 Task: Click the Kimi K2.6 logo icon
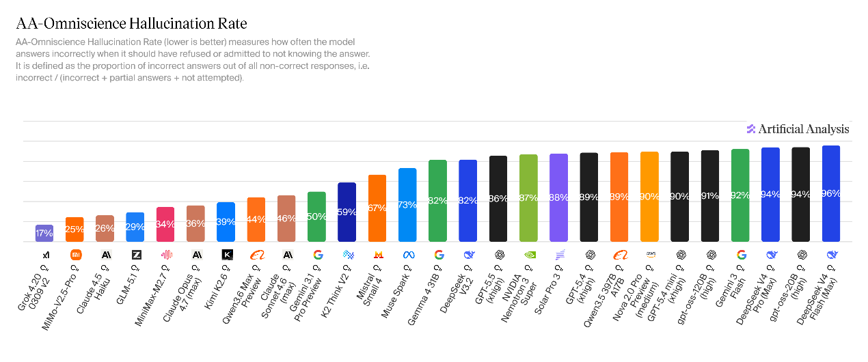point(226,255)
